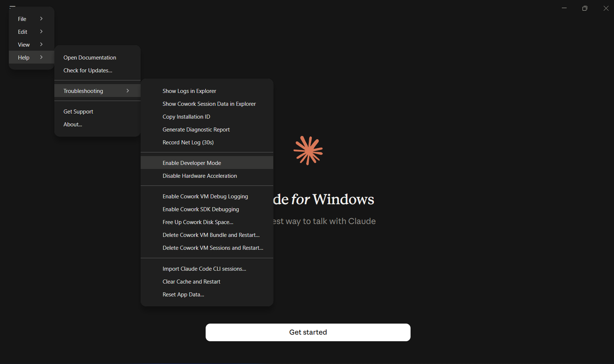Click the Get started button
The width and height of the screenshot is (614, 364).
308,332
